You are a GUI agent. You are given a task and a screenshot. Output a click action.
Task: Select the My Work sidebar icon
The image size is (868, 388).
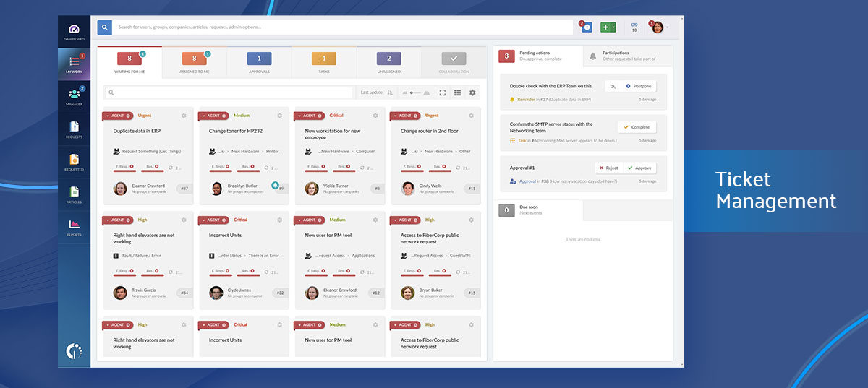pyautogui.click(x=74, y=64)
